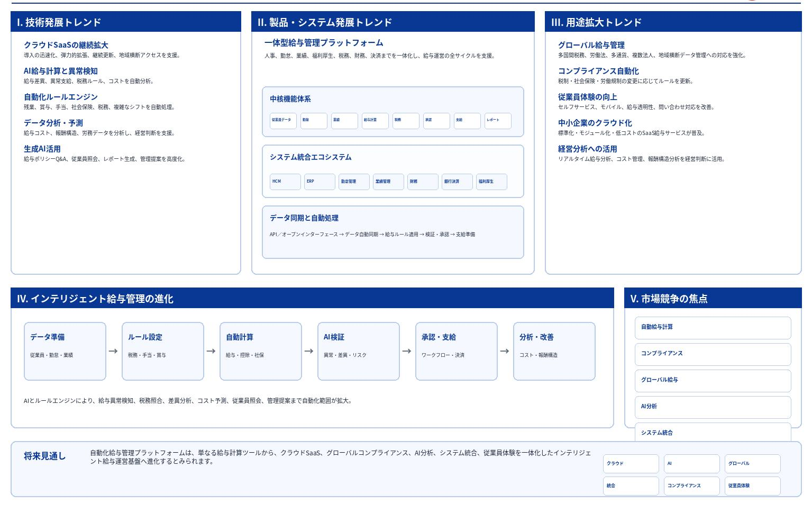Click the 承認 chip in 中核機能体系

click(x=436, y=120)
